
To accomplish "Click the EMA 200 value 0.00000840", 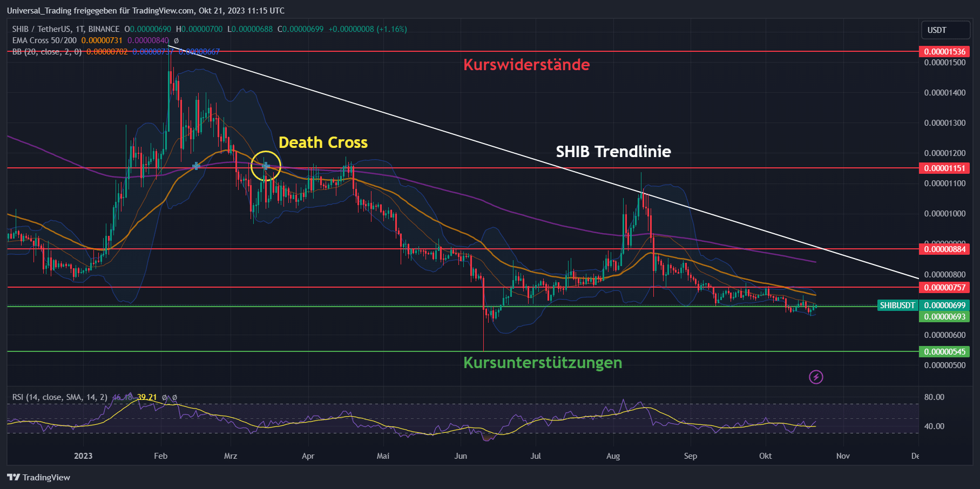I will 148,40.
